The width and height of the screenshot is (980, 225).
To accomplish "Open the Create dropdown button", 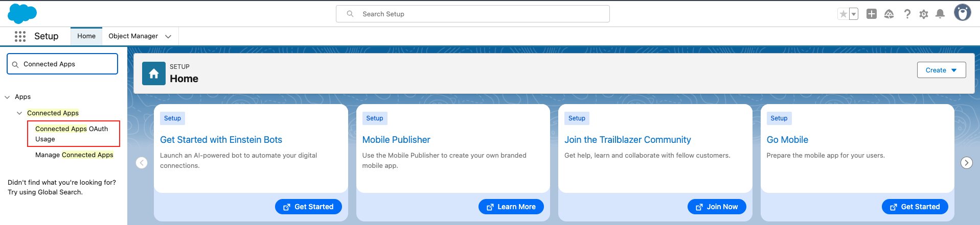I will coord(941,70).
